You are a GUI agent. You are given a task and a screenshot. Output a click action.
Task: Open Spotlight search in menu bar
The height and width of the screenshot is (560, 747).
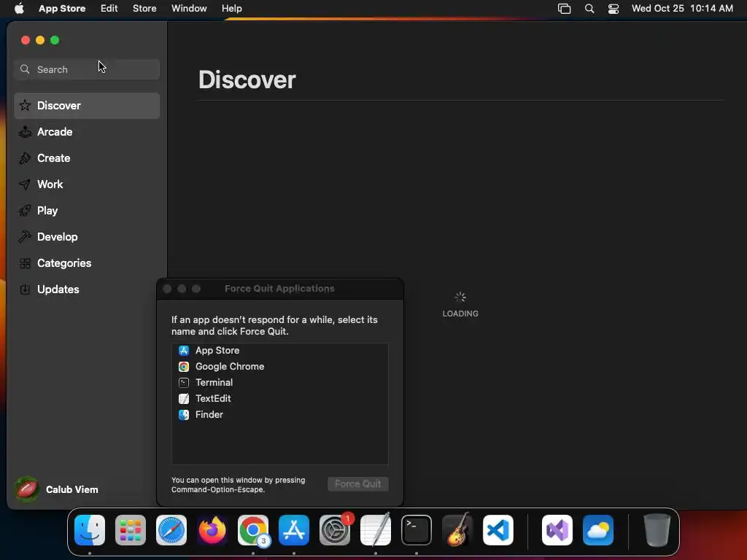coord(589,9)
